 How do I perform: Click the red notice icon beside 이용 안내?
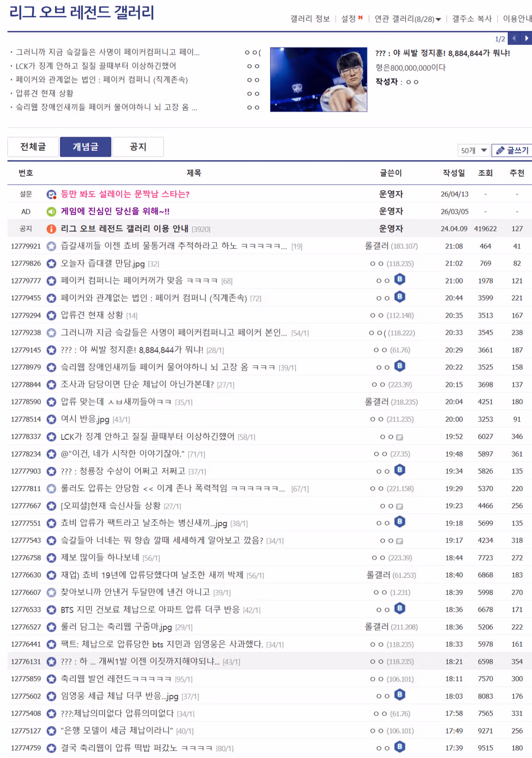click(x=51, y=229)
